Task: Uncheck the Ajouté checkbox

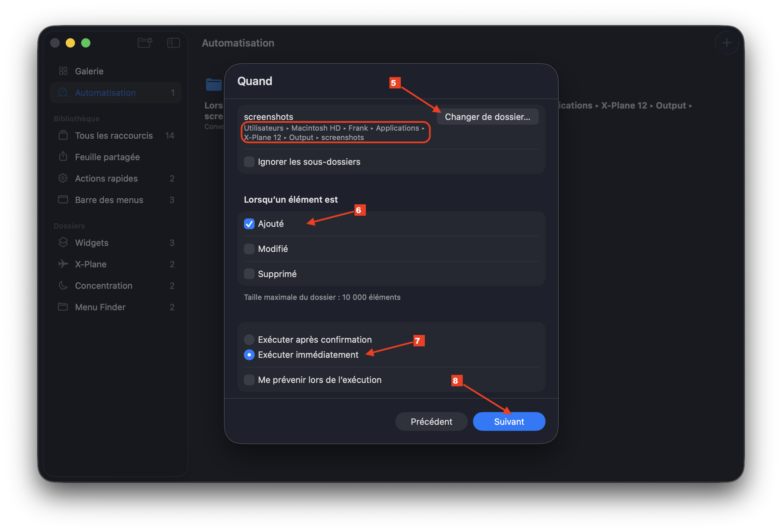Action: coord(249,224)
